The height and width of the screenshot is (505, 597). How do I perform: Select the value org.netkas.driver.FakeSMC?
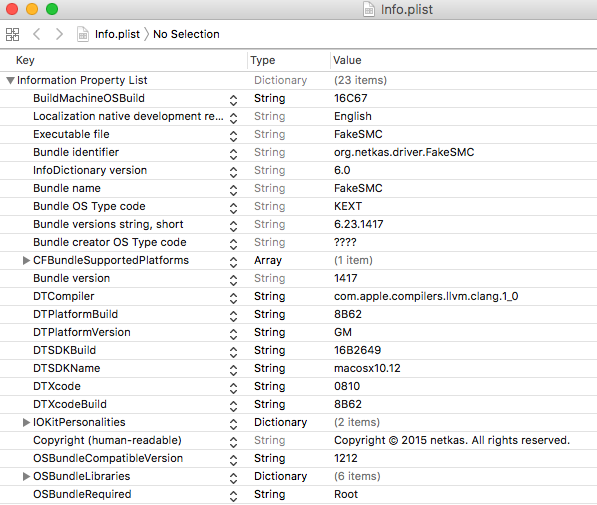(404, 152)
